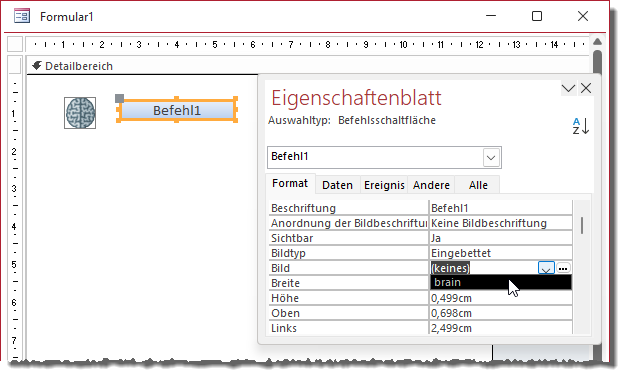Click the form window scroll up arrow

[597, 41]
